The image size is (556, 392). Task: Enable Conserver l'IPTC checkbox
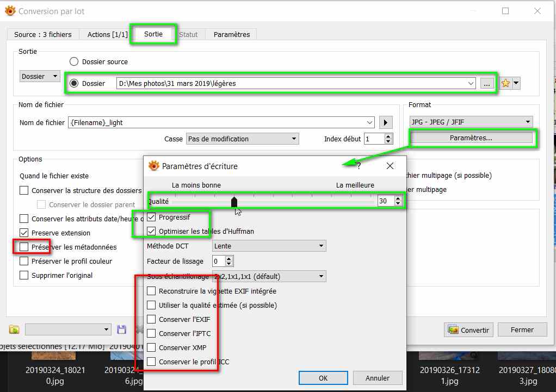click(x=151, y=333)
